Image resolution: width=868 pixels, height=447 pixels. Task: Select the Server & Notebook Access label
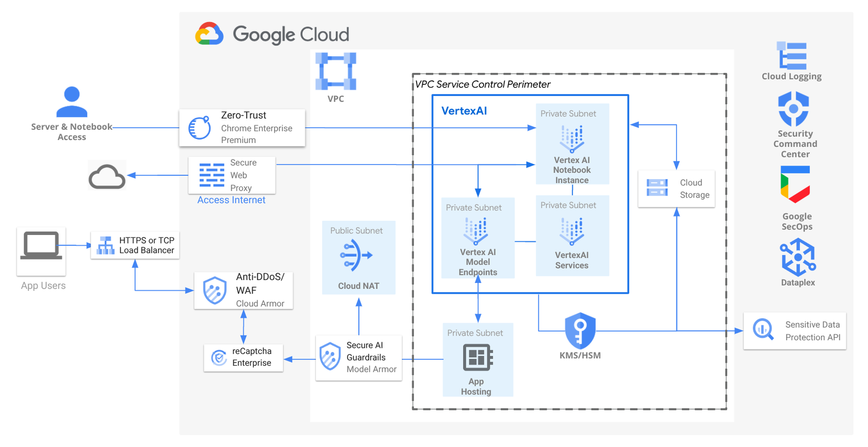[x=71, y=132]
